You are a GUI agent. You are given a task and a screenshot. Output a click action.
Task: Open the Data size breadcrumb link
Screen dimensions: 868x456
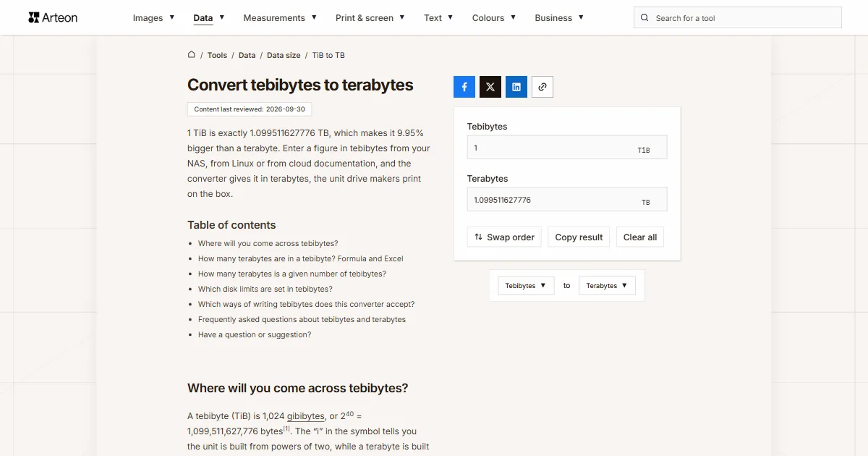coord(284,55)
